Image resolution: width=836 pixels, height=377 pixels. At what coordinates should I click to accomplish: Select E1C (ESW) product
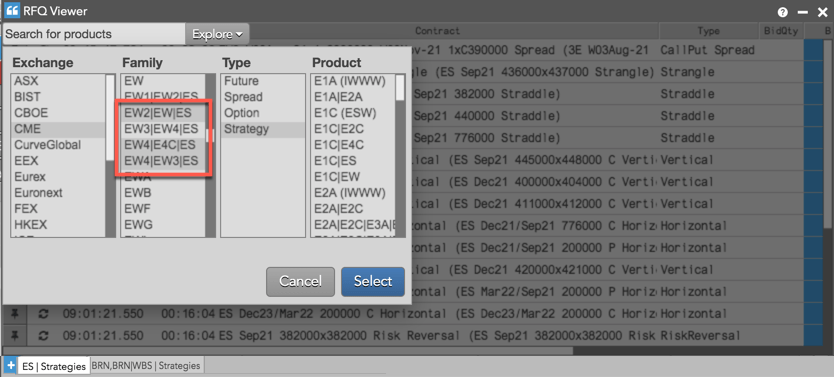353,113
